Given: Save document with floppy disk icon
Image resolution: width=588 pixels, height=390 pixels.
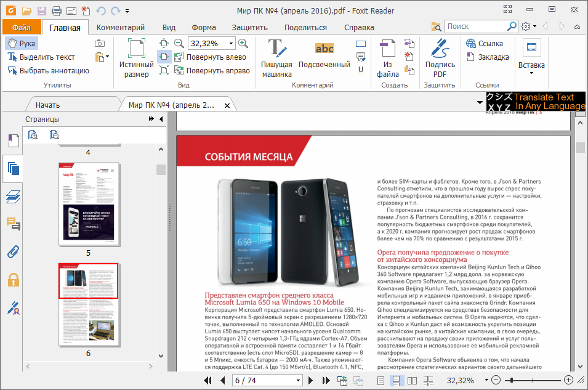Looking at the screenshot, I should [x=42, y=10].
